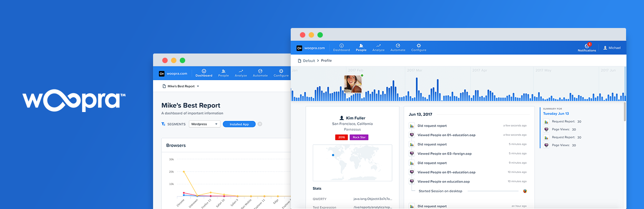Click the yellow 20k point above Chrome
Image resolution: width=644 pixels, height=209 pixels.
tap(184, 171)
